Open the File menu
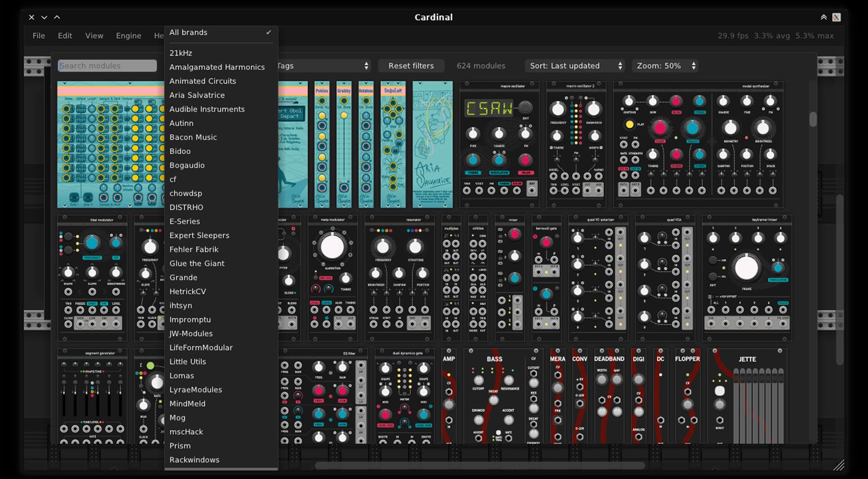Screen dimensions: 868x479 coord(38,36)
